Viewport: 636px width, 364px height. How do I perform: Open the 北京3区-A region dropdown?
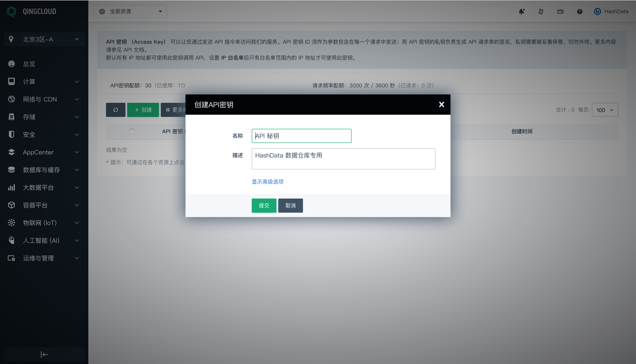tap(44, 39)
